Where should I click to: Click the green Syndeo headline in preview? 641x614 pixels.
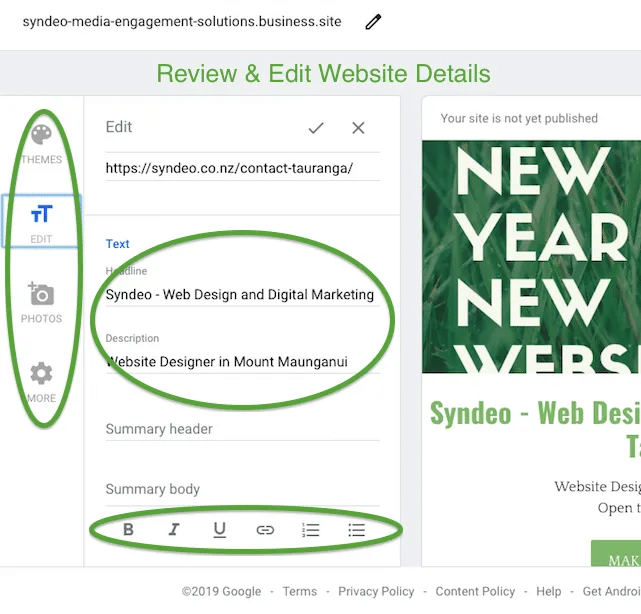click(536, 429)
